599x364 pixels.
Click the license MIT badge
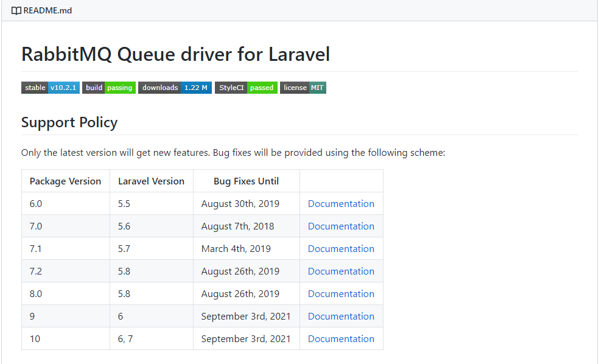pos(303,88)
